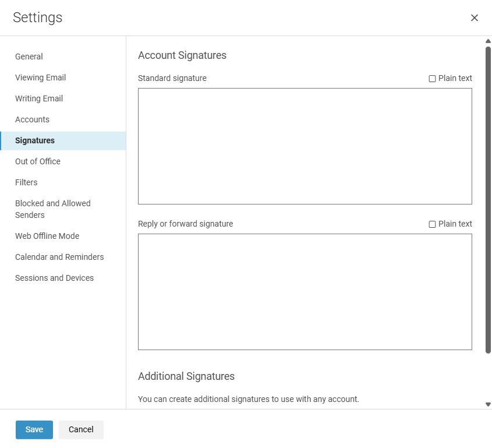
Task: Enable Plain text for Reply or forward signature
Action: coord(432,224)
